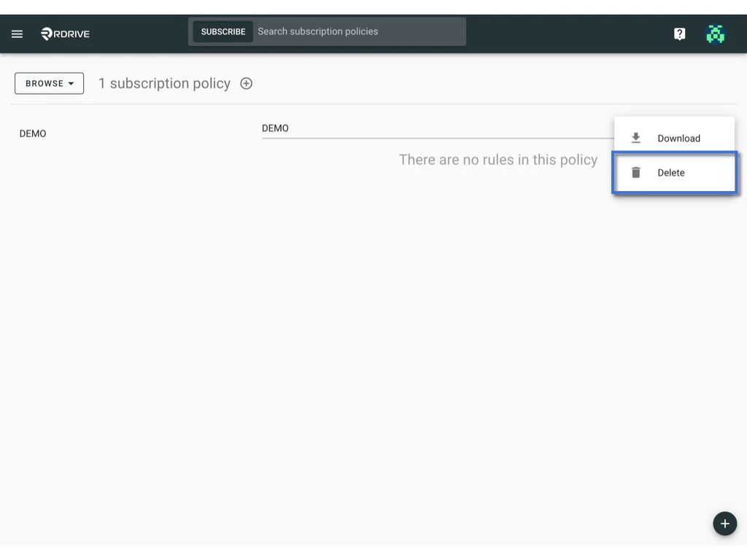
Task: Choose Download from the context menu
Action: [678, 138]
